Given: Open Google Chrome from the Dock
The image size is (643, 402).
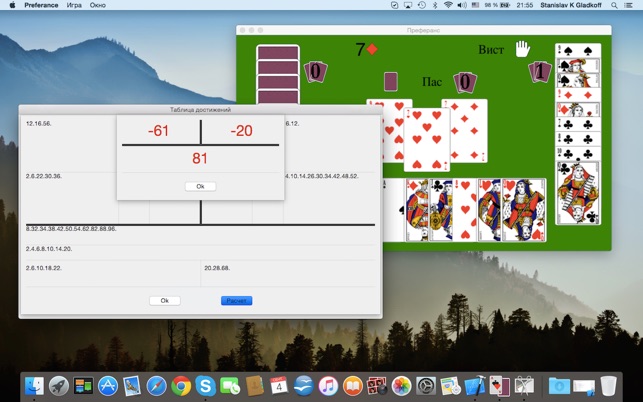Looking at the screenshot, I should 181,386.
